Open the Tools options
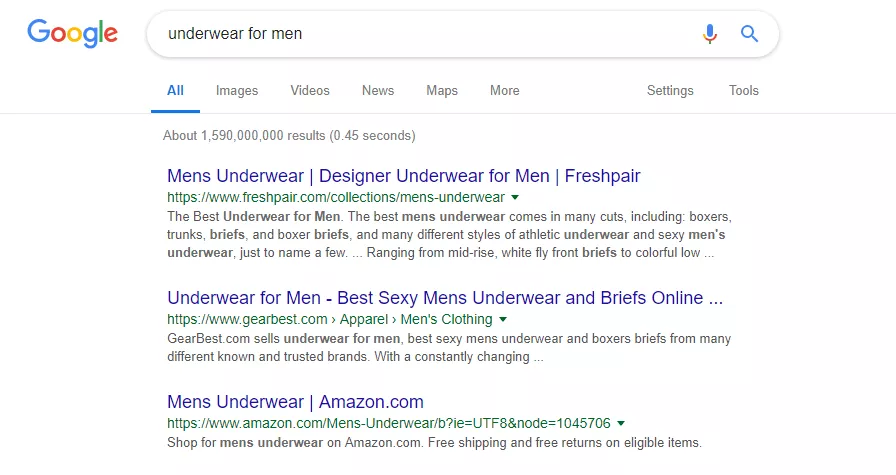The height and width of the screenshot is (475, 896). click(x=743, y=90)
